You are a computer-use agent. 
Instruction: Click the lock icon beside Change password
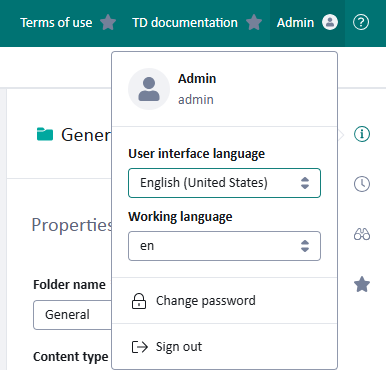[x=139, y=301]
